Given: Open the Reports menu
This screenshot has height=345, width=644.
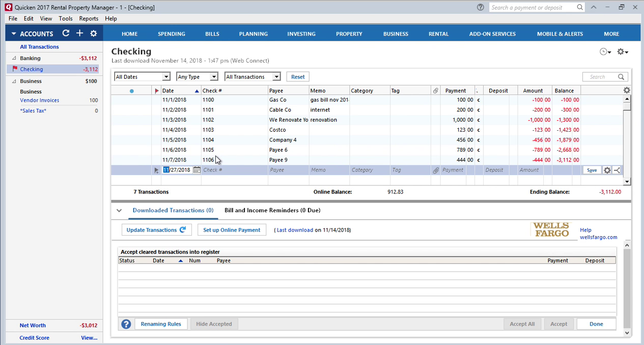Looking at the screenshot, I should pyautogui.click(x=89, y=18).
